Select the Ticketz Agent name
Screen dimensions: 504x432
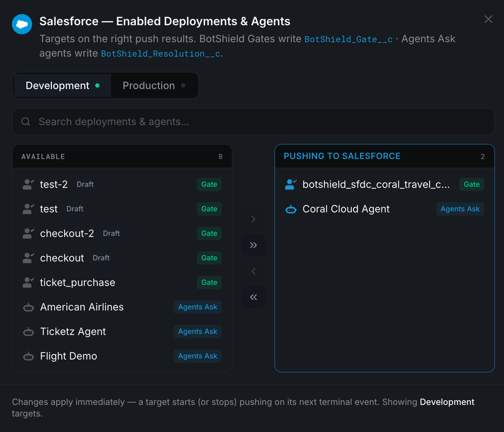[73, 331]
